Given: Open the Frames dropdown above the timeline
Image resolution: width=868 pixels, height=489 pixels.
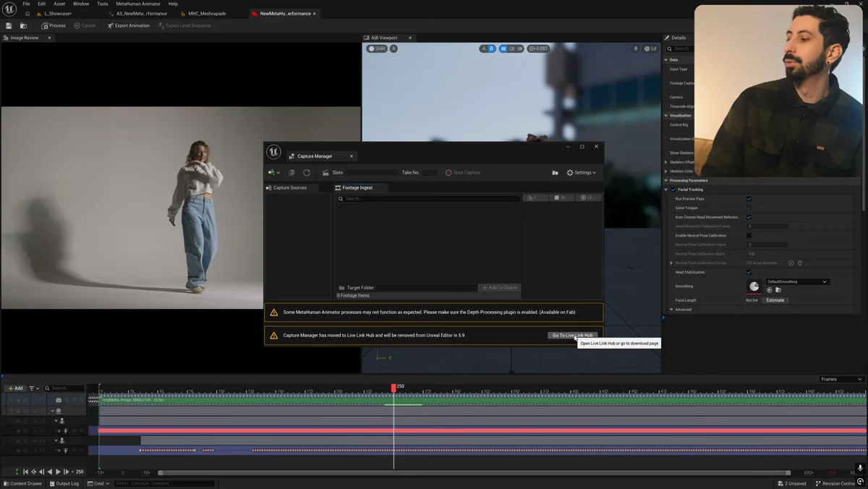Looking at the screenshot, I should click(841, 379).
